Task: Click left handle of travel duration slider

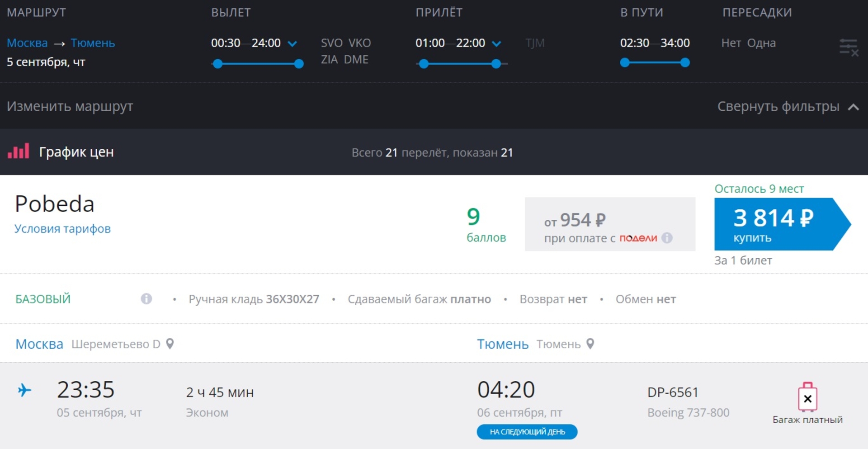Action: (x=625, y=63)
